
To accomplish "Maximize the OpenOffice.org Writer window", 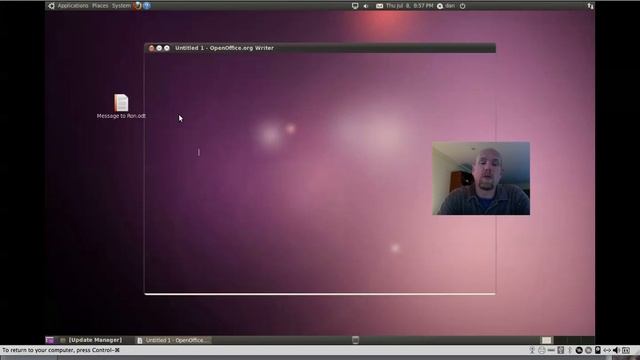I will 167,48.
